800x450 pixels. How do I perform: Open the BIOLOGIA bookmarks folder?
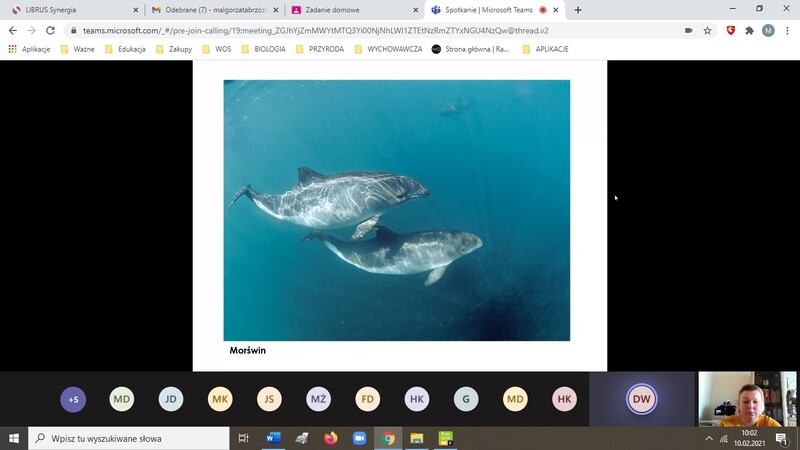pos(263,49)
